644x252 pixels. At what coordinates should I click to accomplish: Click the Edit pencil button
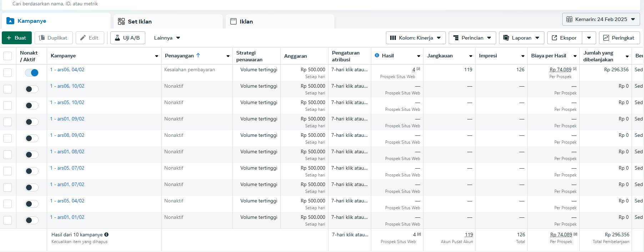[x=90, y=38]
